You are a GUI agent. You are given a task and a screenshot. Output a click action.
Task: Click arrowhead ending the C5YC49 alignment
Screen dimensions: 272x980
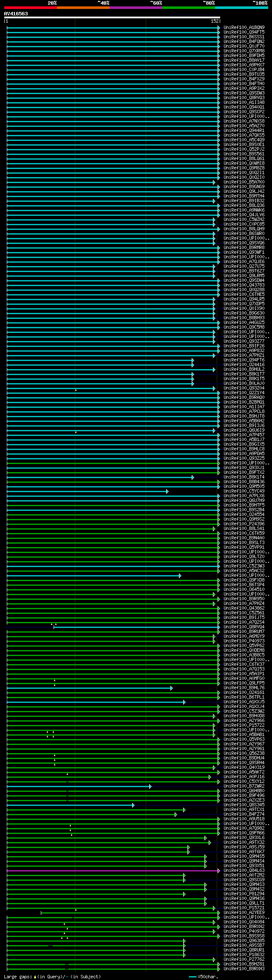pos(167,491)
